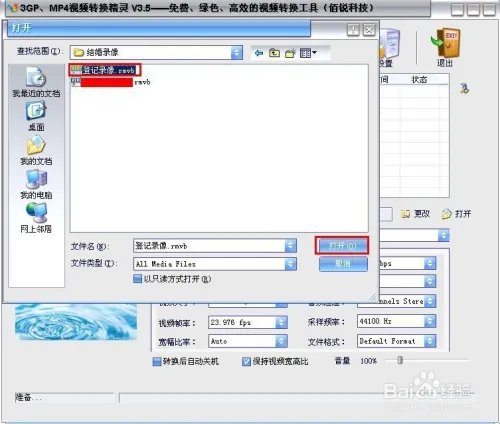Open the unlabeled dropdown below the bps field
The width and height of the screenshot is (500, 424).
pyautogui.click(x=430, y=282)
